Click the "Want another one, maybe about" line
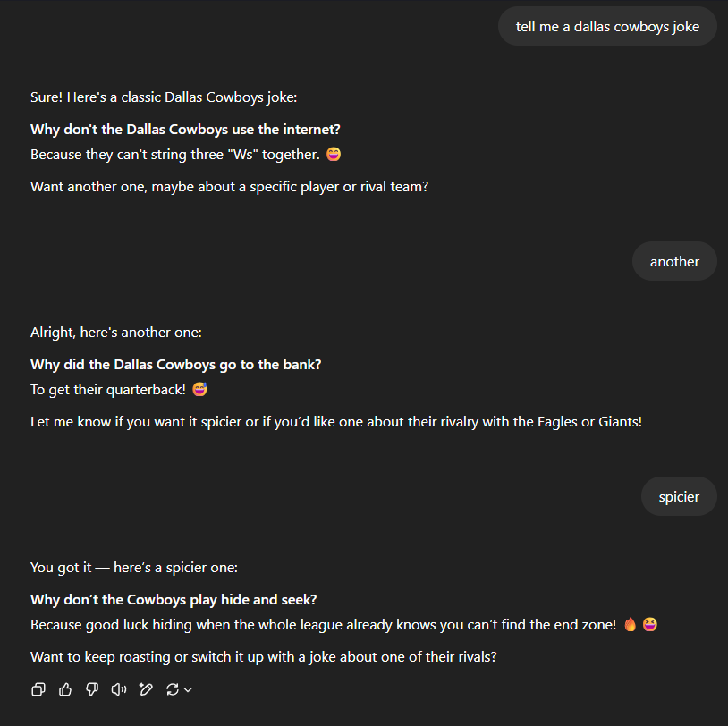This screenshot has width=728, height=726. [229, 186]
